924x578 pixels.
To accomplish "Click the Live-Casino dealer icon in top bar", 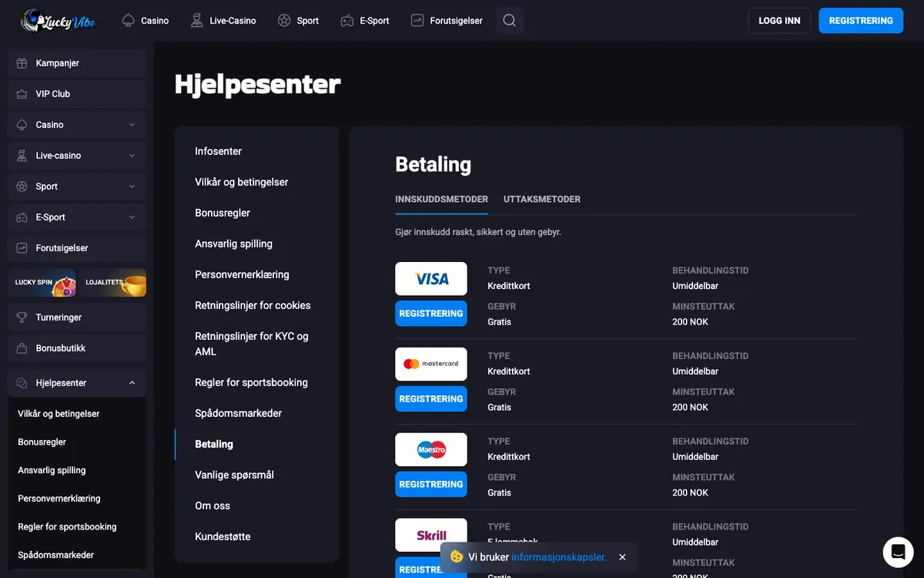I will 197,21.
